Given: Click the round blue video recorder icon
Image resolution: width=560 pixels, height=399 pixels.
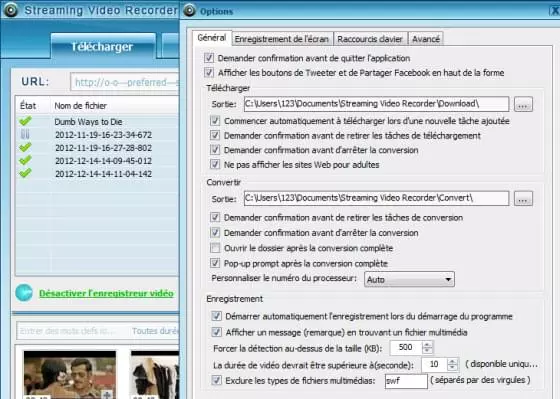Looking at the screenshot, I should [x=24, y=293].
